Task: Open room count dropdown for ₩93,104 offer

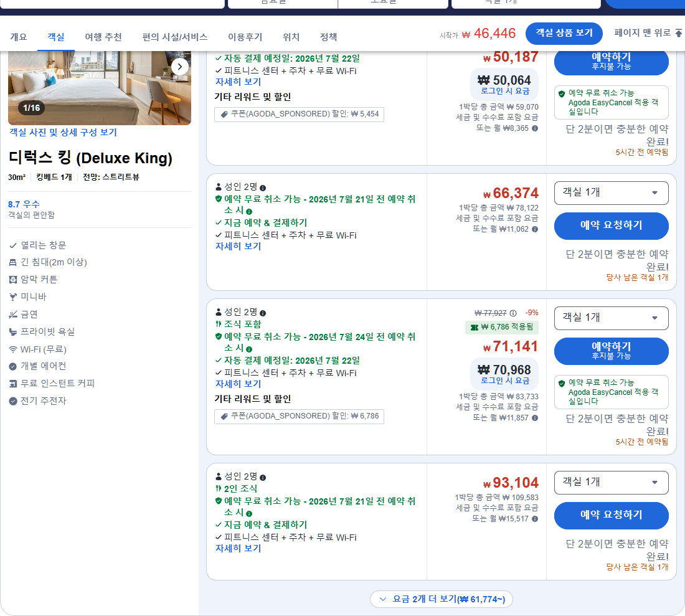Action: [611, 482]
